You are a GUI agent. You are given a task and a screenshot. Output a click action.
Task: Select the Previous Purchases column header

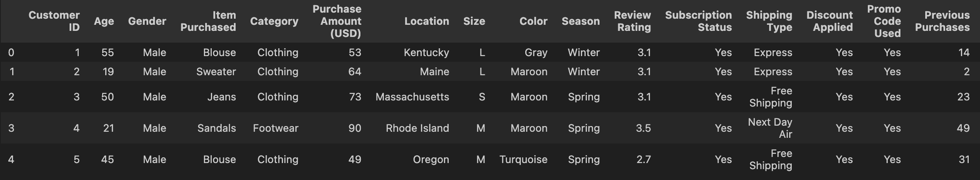pyautogui.click(x=942, y=21)
